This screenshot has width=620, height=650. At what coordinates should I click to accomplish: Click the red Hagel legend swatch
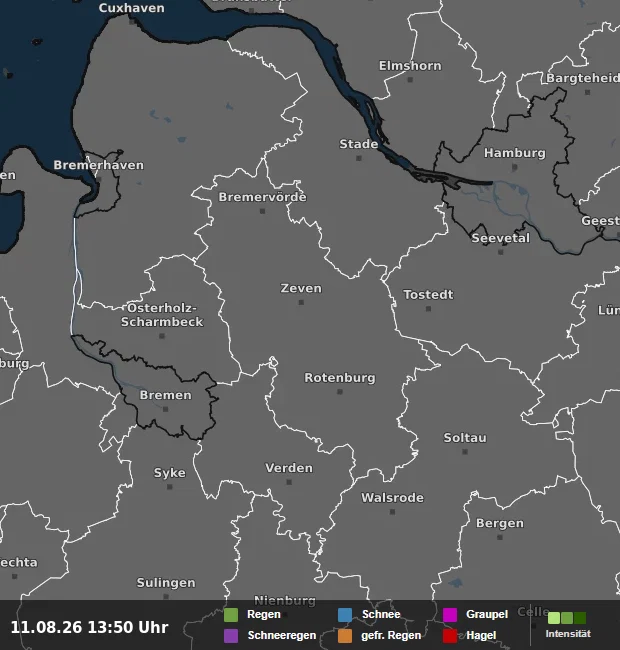pos(450,635)
